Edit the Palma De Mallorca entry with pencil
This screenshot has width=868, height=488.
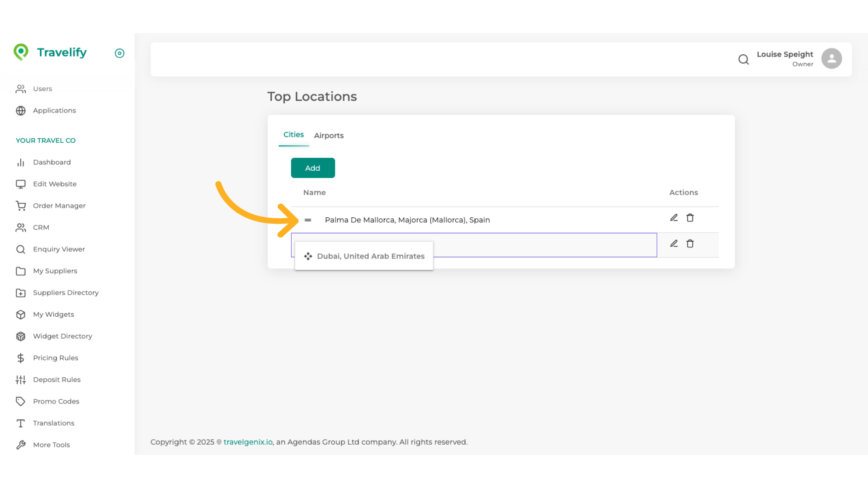(x=674, y=217)
